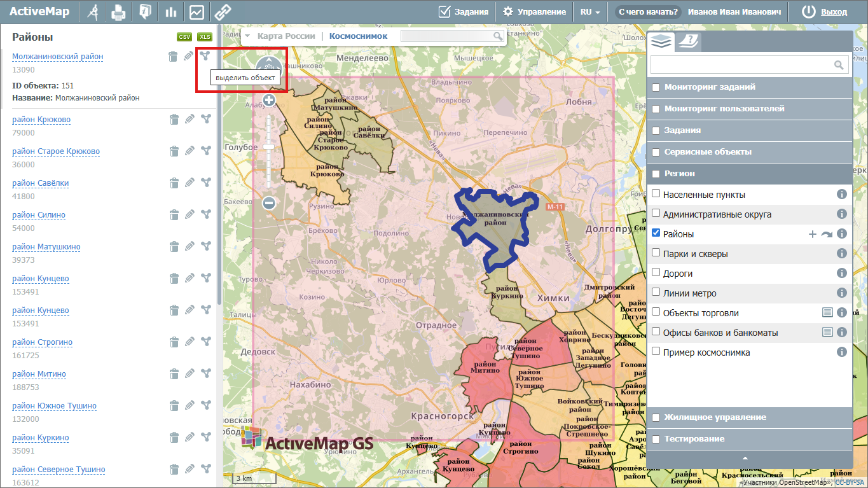Open the RU language dropdown

pos(589,12)
